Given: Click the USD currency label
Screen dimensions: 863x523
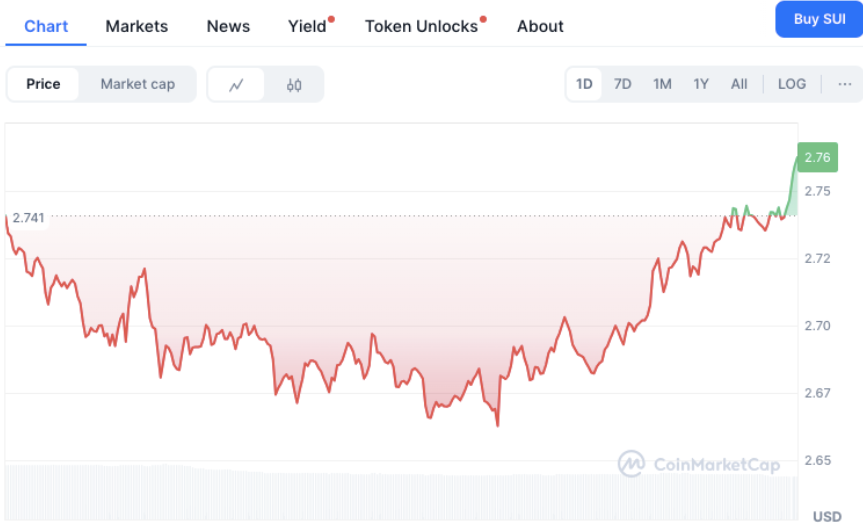Looking at the screenshot, I should [x=827, y=516].
